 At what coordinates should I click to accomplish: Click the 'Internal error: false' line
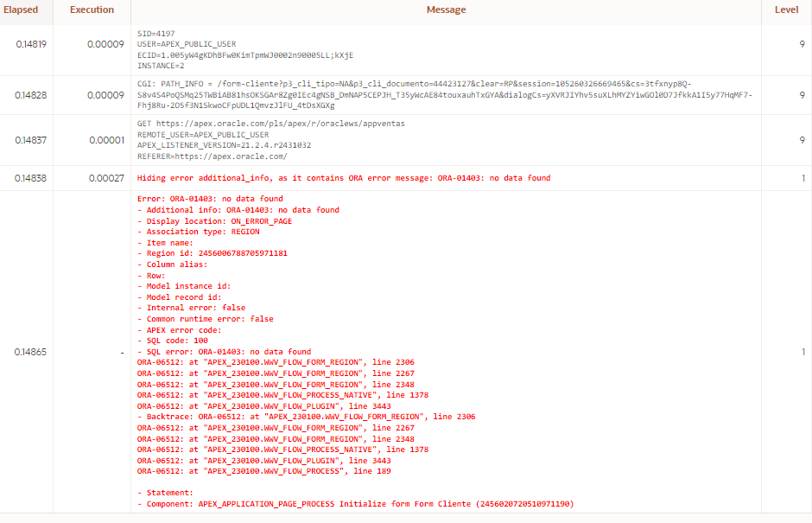tap(191, 308)
